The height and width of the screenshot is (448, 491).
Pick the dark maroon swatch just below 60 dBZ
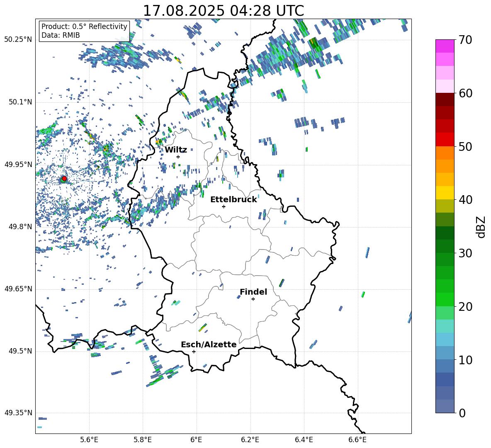pyautogui.click(x=445, y=99)
